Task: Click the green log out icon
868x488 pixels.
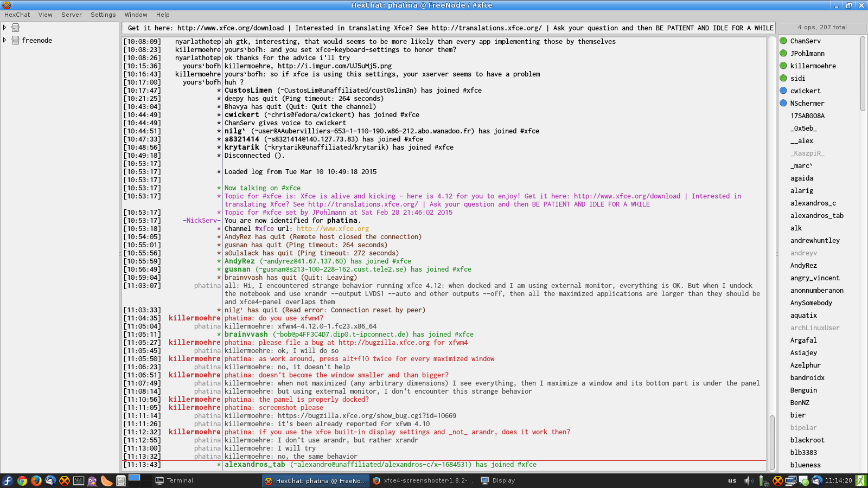Action: coord(860,480)
